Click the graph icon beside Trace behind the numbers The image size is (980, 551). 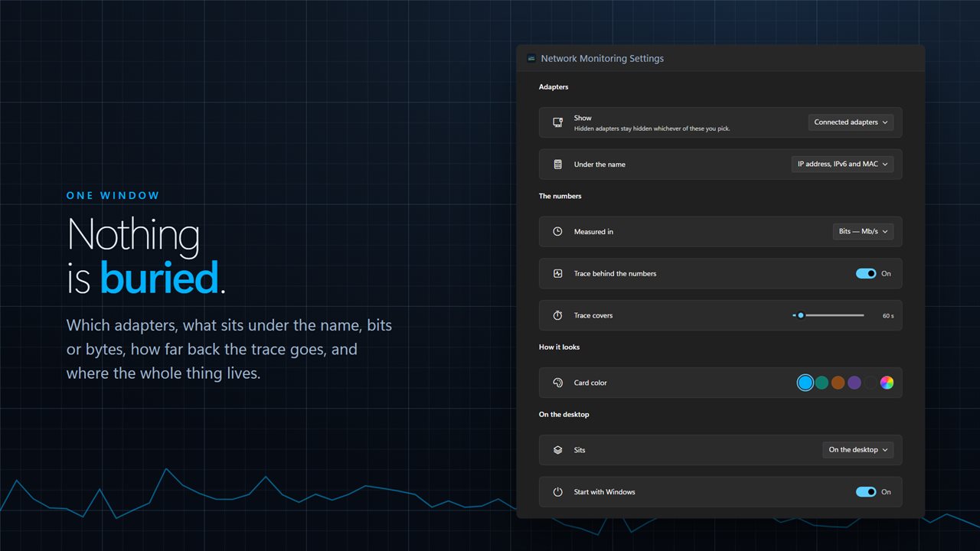pos(558,273)
